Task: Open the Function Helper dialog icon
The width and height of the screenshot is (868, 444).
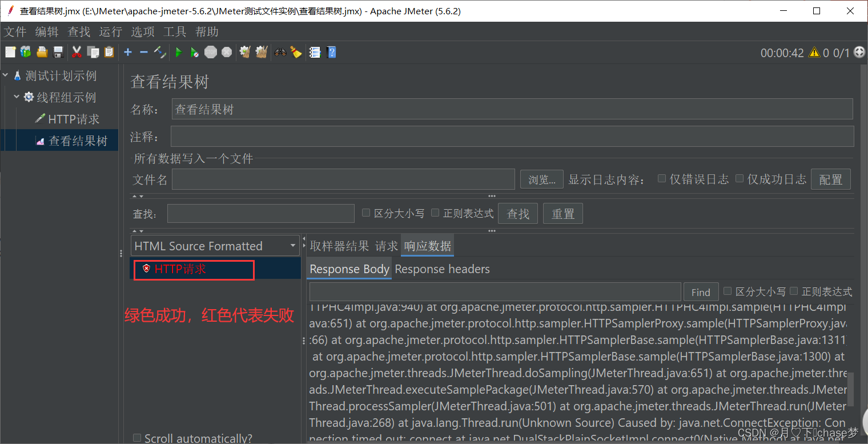Action: point(315,53)
